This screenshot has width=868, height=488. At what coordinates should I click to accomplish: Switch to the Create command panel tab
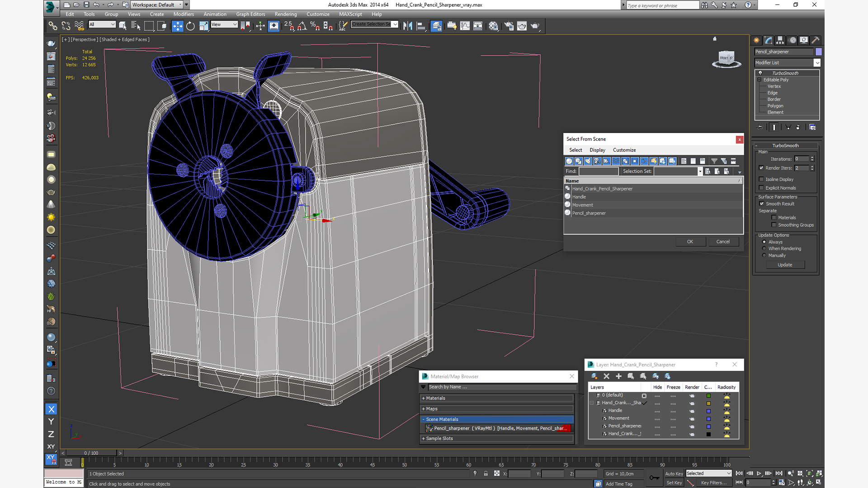(757, 40)
